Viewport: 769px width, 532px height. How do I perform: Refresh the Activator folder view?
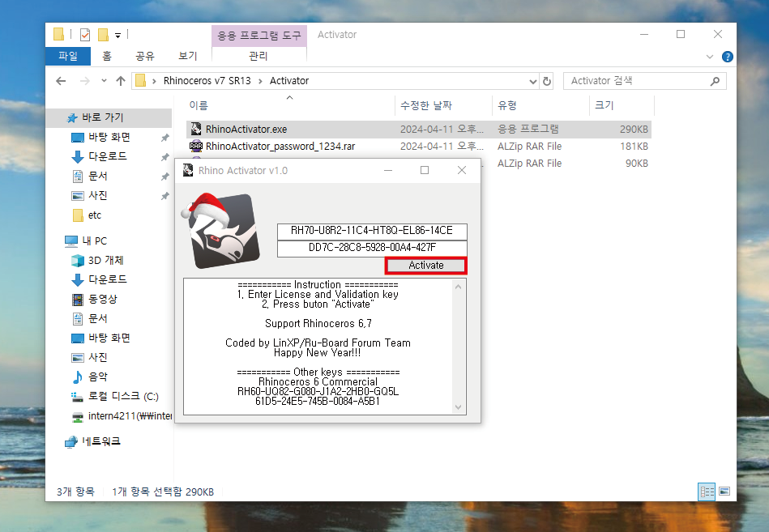(x=547, y=81)
